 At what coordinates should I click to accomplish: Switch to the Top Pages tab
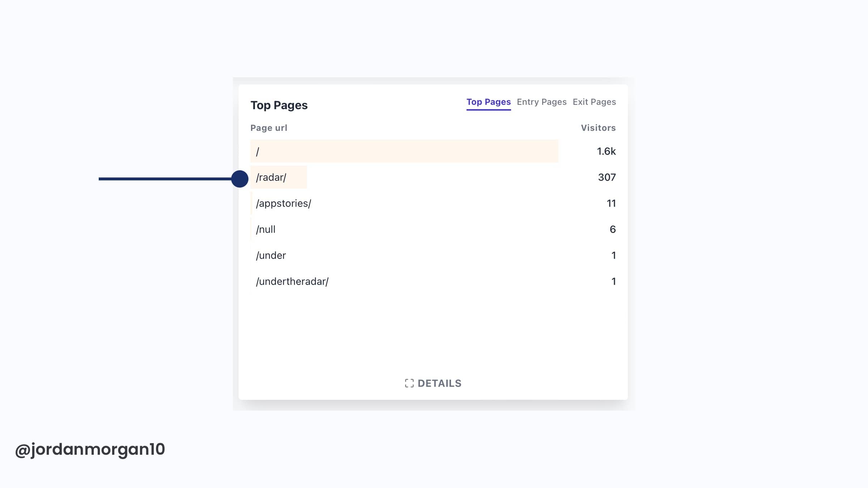point(488,102)
